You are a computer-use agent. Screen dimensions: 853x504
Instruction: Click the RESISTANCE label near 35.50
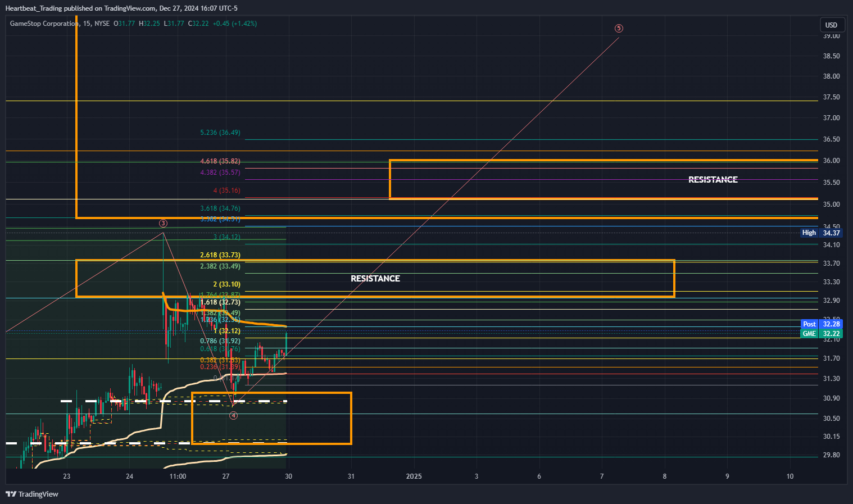click(713, 180)
